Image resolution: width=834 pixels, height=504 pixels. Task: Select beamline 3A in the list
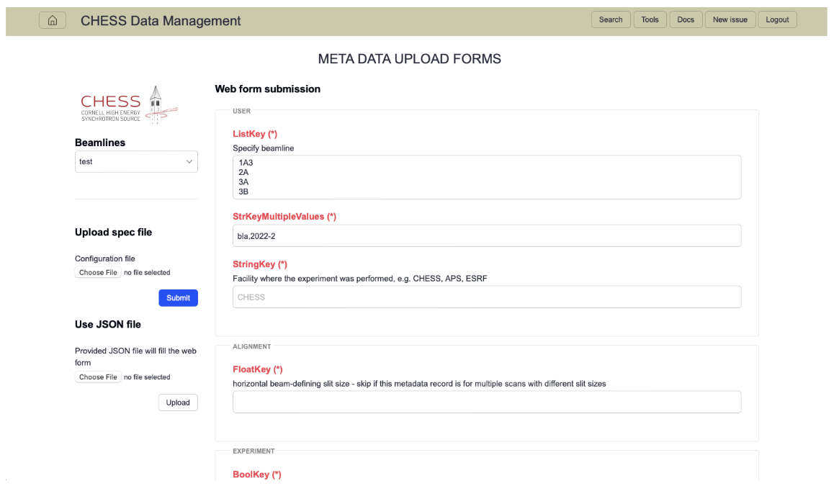tap(243, 182)
